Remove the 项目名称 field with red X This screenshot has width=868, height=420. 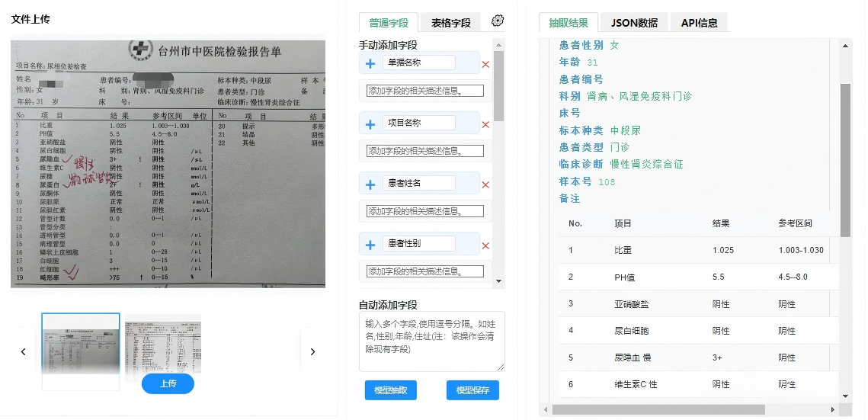(485, 124)
